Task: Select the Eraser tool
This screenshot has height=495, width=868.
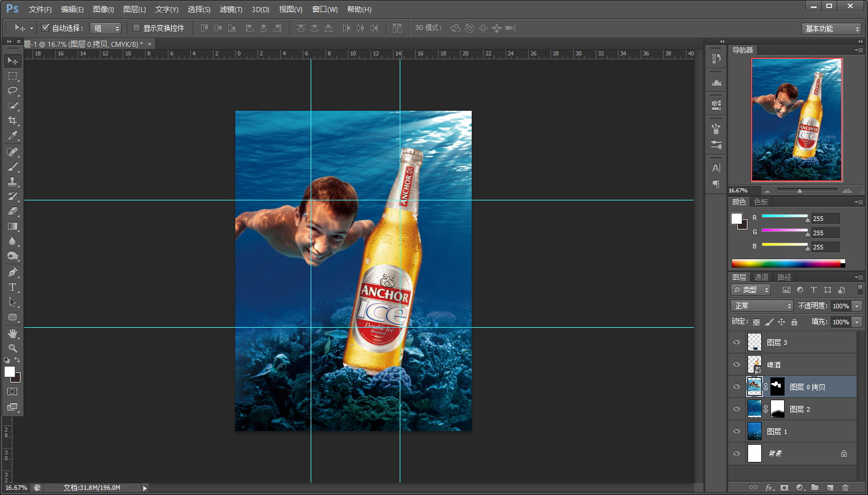Action: [13, 211]
